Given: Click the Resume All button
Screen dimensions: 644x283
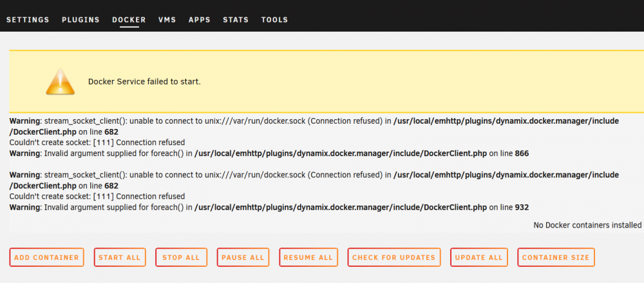Looking at the screenshot, I should coord(308,257).
